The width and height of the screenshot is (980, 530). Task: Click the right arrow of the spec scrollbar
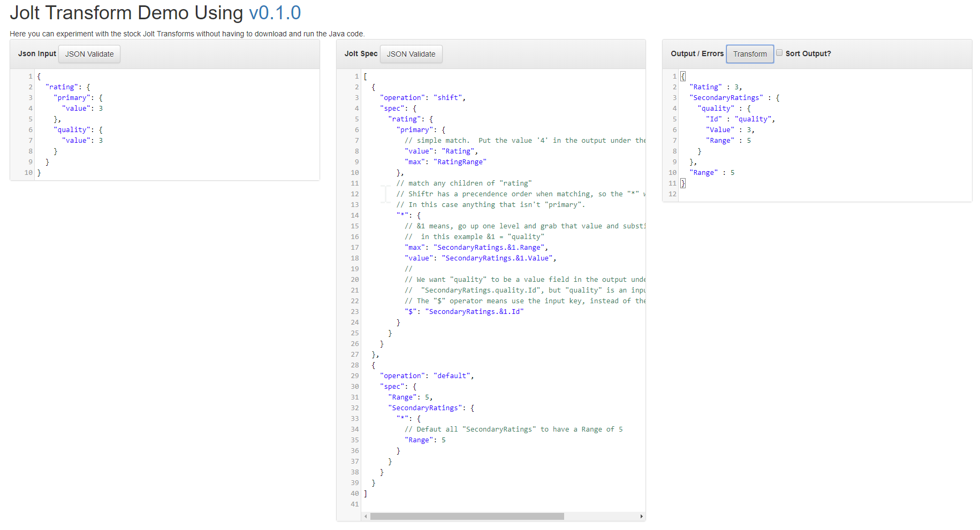(x=641, y=516)
